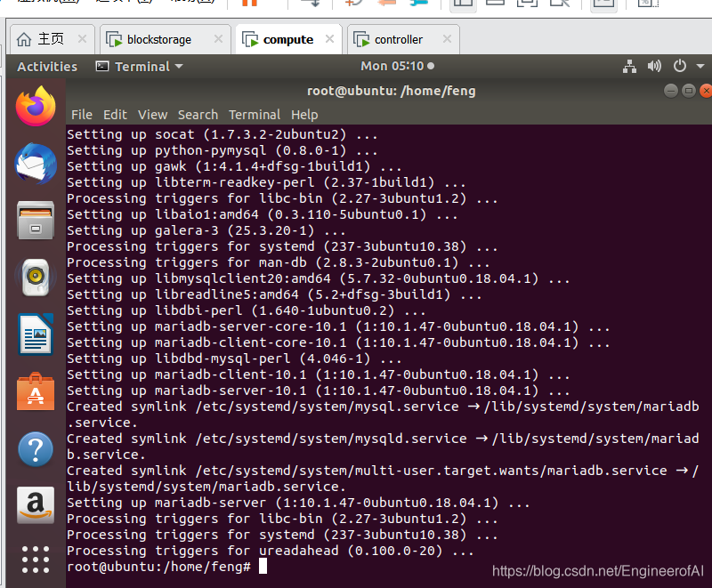Open the Files manager dock icon
This screenshot has height=588, width=712.
[x=36, y=221]
